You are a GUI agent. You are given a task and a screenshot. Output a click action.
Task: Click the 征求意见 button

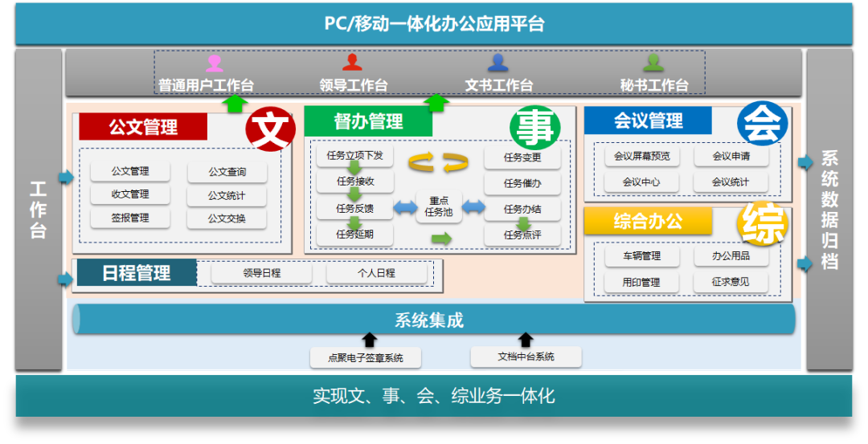click(x=731, y=282)
